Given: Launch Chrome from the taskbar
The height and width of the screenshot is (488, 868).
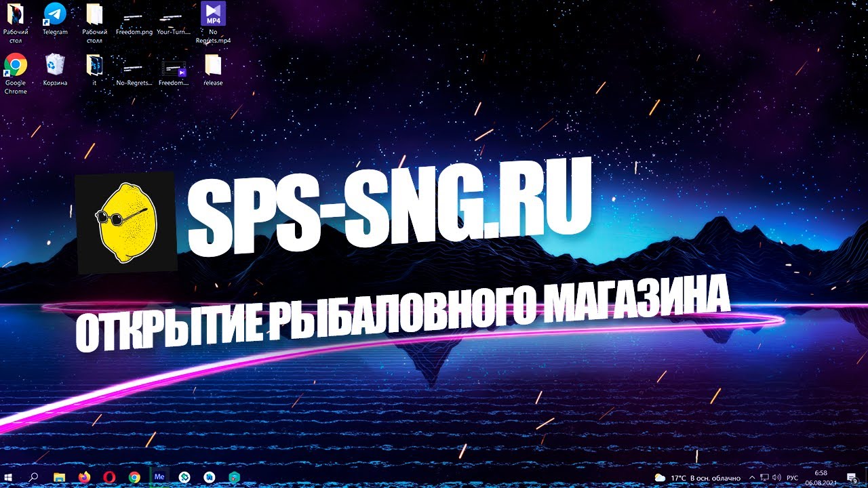Looking at the screenshot, I should (x=134, y=477).
